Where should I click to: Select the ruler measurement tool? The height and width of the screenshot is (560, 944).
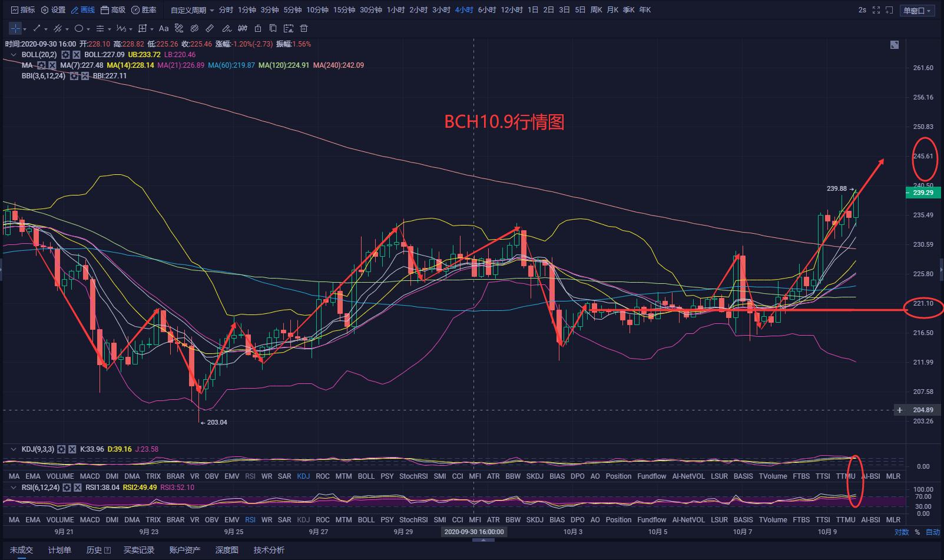click(210, 28)
